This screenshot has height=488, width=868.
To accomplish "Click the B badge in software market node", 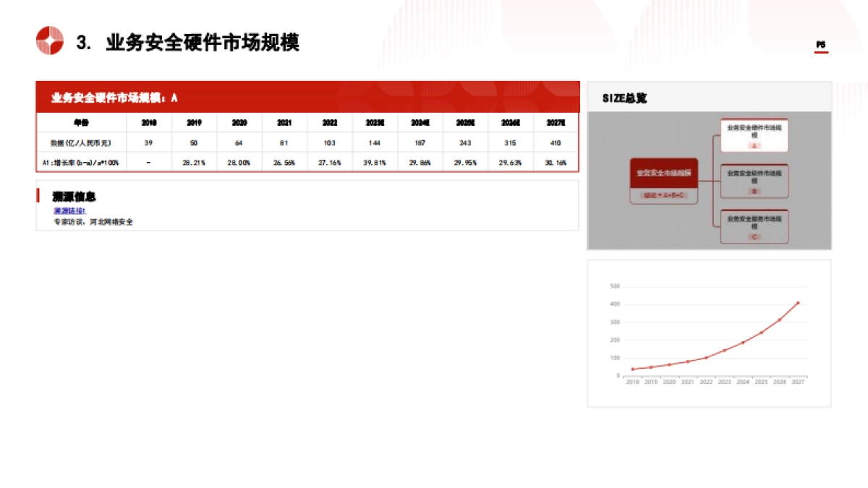I will tap(754, 190).
